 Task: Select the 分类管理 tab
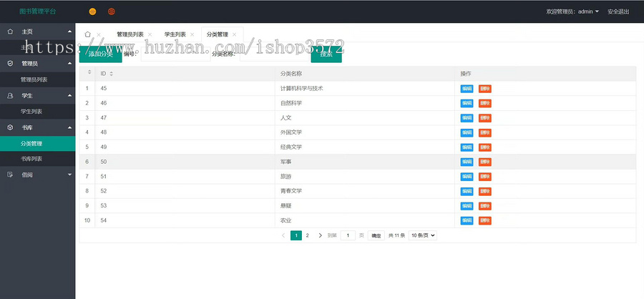(x=218, y=34)
